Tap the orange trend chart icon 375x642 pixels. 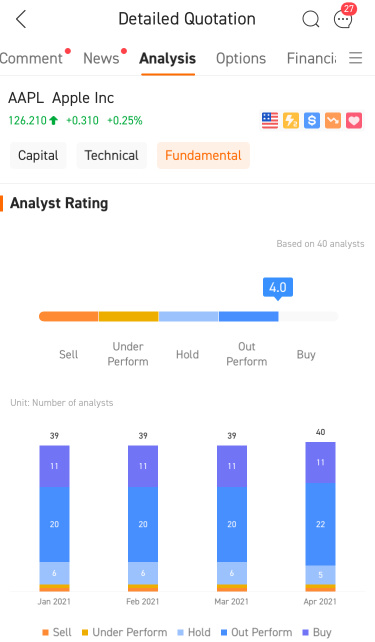[x=333, y=120]
